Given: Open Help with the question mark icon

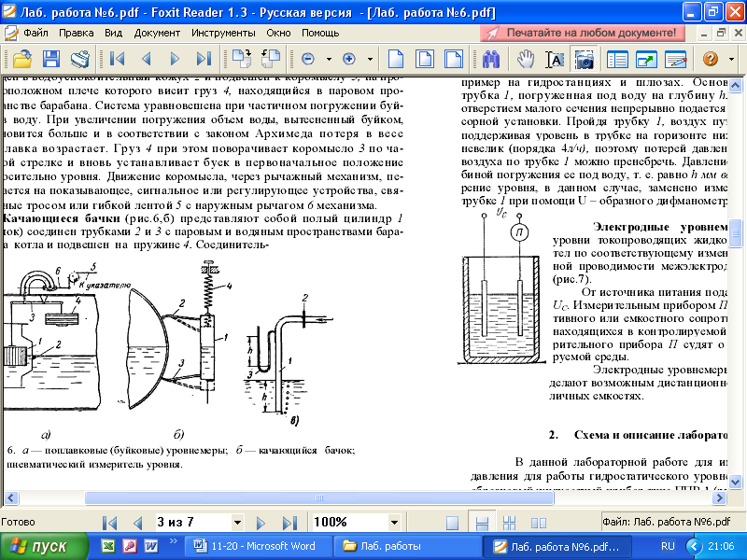Looking at the screenshot, I should coord(711,59).
